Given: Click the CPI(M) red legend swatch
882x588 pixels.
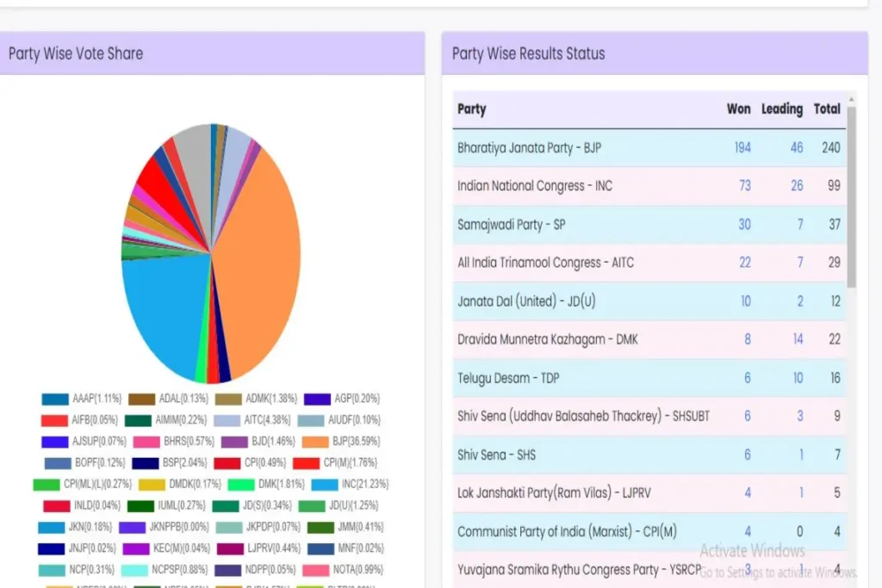Looking at the screenshot, I should (306, 463).
